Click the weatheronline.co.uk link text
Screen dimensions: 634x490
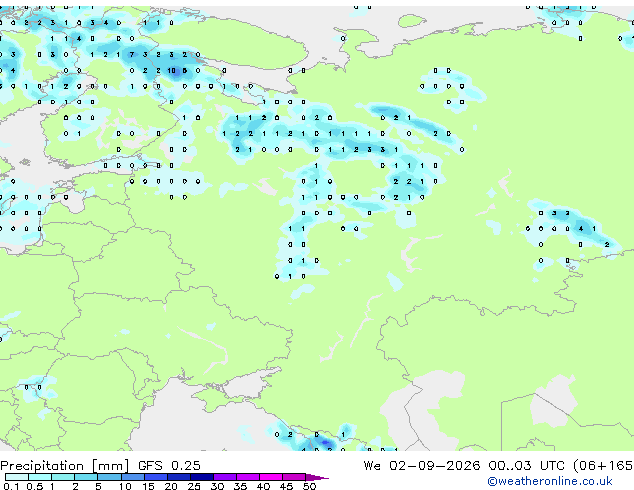point(550,481)
